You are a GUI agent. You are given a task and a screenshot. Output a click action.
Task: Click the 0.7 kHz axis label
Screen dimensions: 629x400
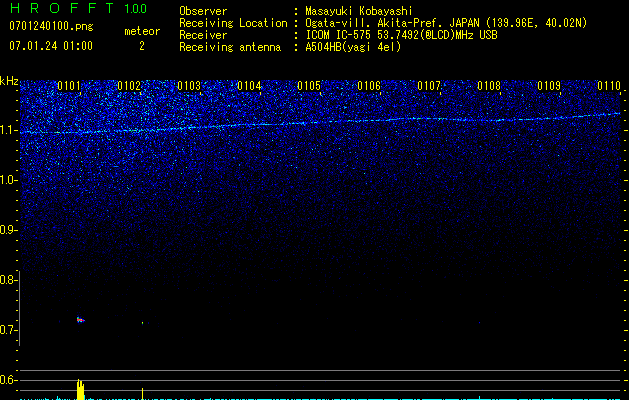point(8,330)
